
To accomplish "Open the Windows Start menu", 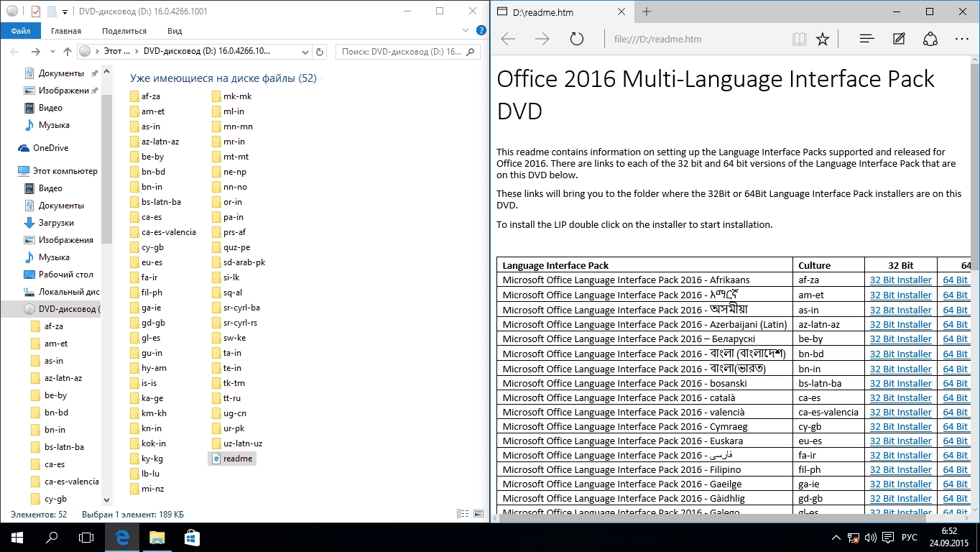I will (17, 537).
